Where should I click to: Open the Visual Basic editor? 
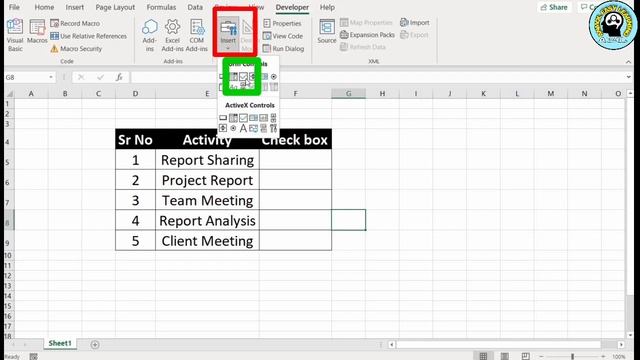pos(15,36)
